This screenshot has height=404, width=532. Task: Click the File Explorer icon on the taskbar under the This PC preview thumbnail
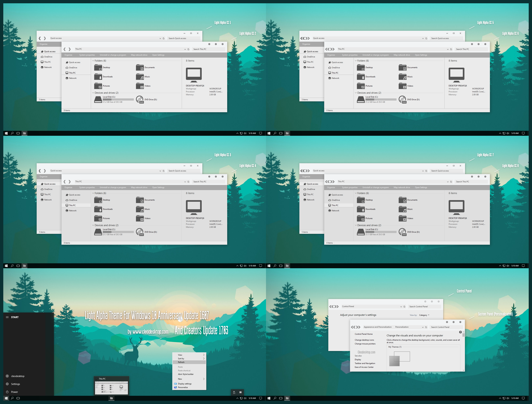point(111,398)
